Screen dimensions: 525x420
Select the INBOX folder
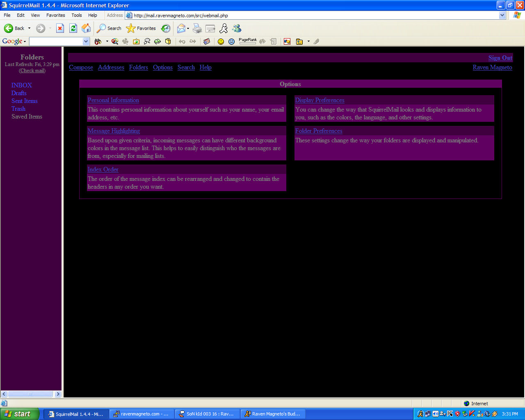22,85
